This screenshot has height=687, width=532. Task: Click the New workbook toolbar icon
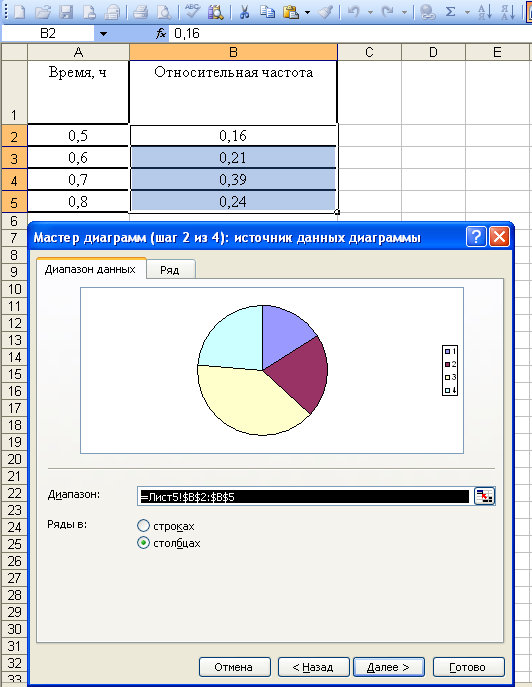pos(19,12)
